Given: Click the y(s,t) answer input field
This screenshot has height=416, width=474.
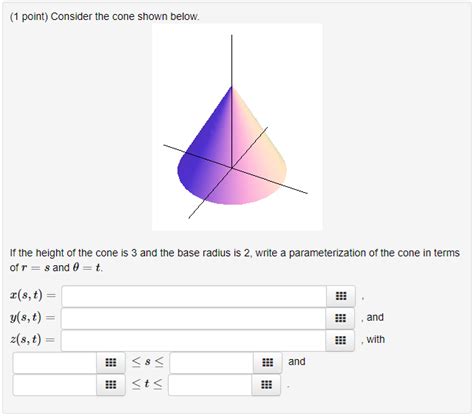Looking at the screenshot, I should (193, 318).
